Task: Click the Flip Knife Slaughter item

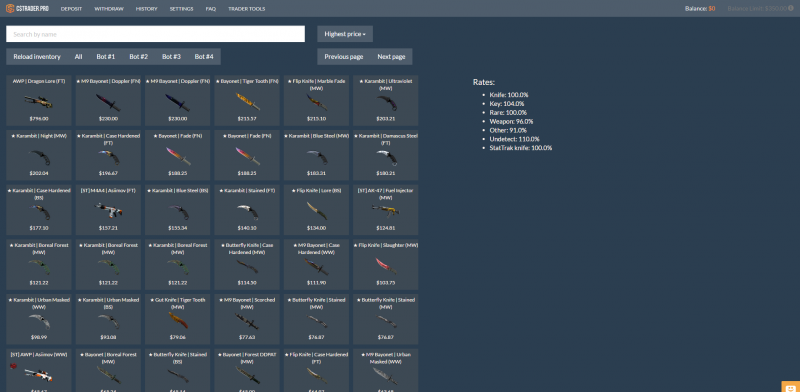Action: point(386,264)
